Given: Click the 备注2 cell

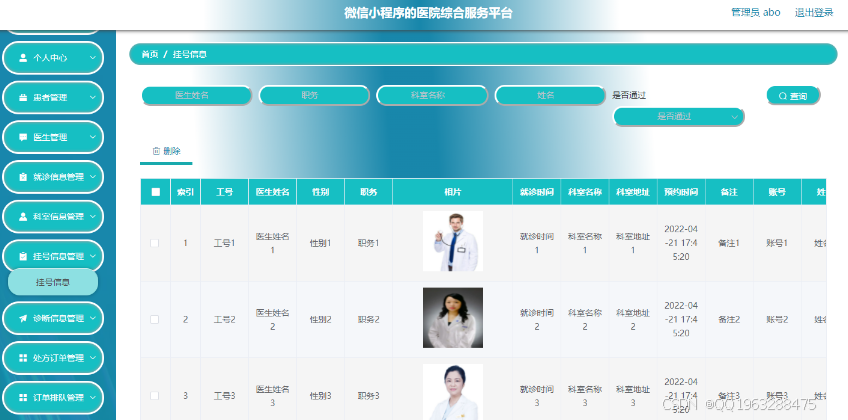Looking at the screenshot, I should (x=729, y=319).
